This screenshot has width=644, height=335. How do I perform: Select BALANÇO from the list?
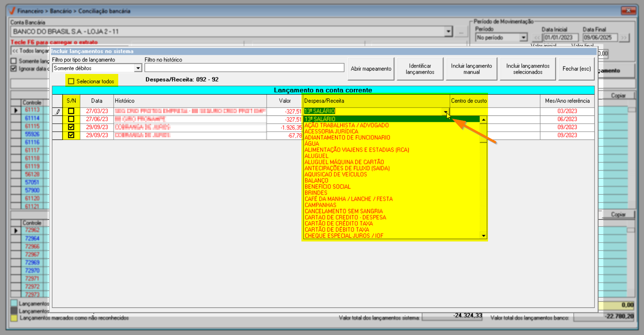click(x=316, y=181)
